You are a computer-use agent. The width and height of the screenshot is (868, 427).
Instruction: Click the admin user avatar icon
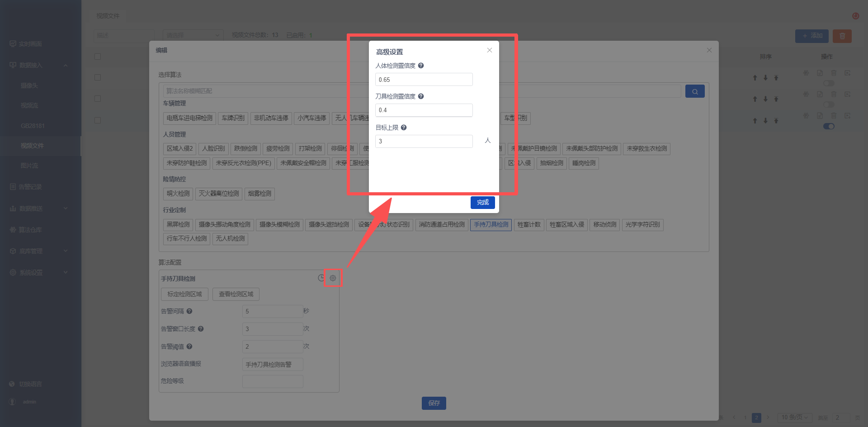pos(13,402)
